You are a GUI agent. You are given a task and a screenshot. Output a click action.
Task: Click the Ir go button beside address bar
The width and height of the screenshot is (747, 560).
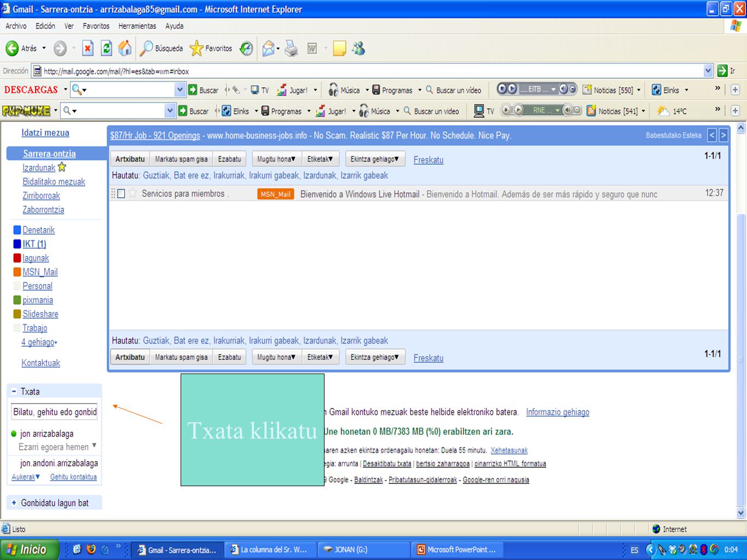point(727,71)
